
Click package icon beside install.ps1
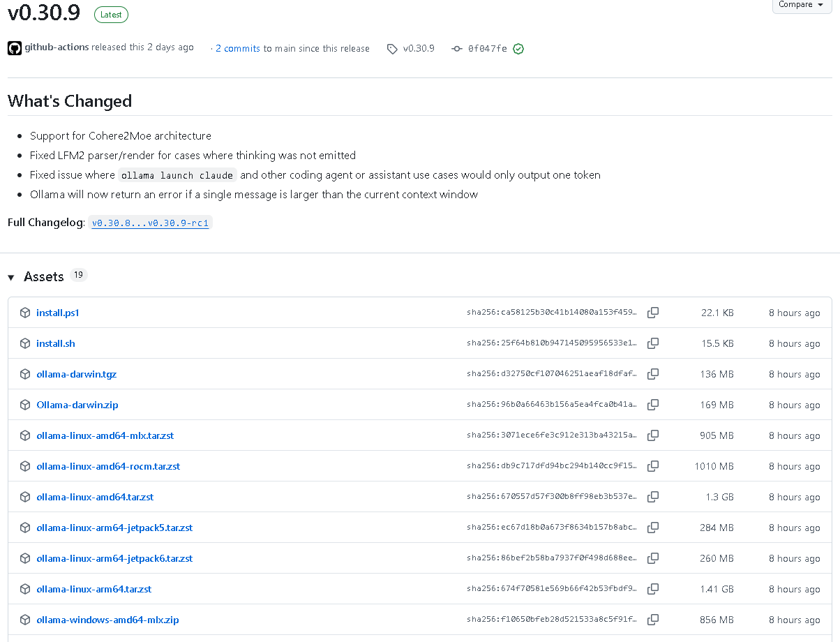pos(25,313)
